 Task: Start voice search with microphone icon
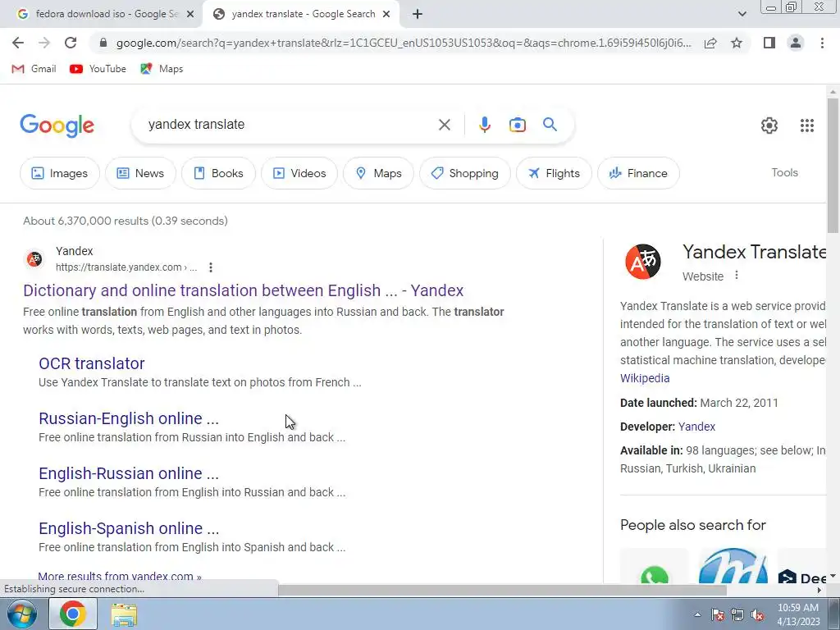point(484,125)
